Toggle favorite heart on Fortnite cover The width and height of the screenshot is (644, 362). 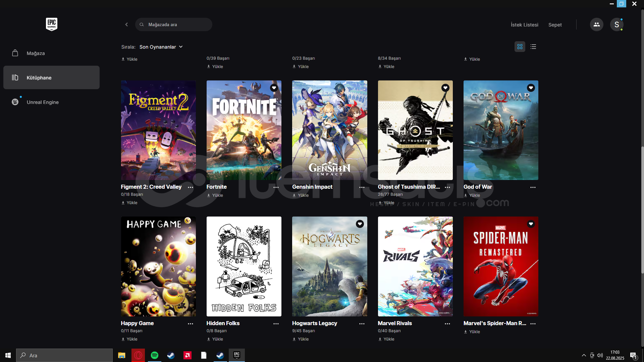coord(274,88)
